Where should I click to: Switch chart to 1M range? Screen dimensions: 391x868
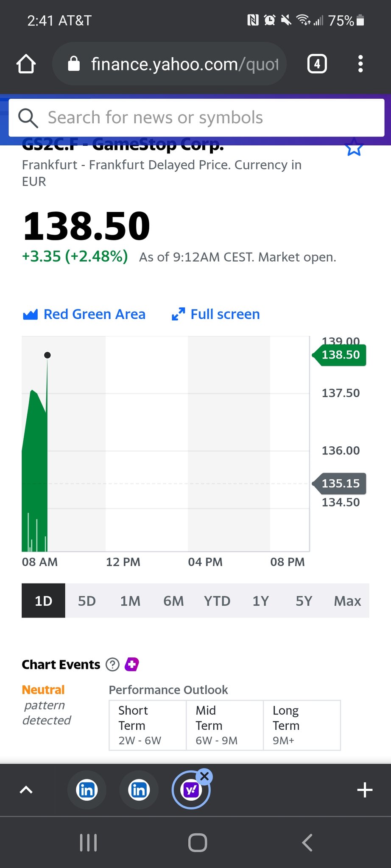(130, 601)
